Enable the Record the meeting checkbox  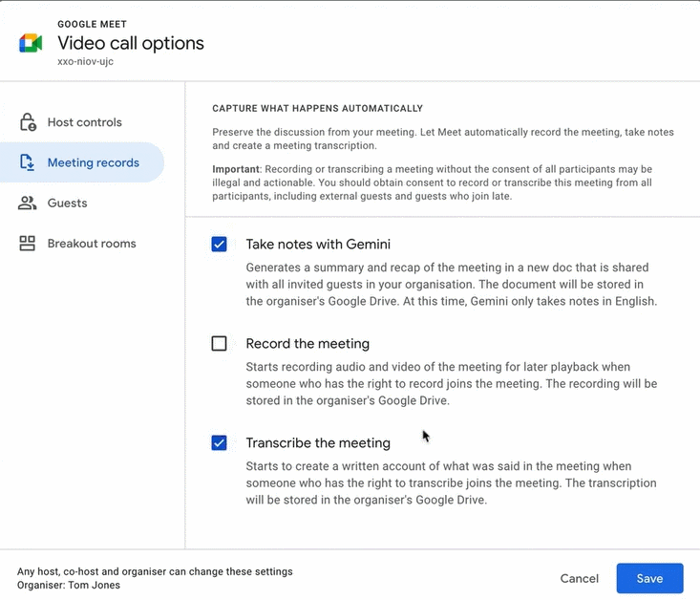coord(219,344)
